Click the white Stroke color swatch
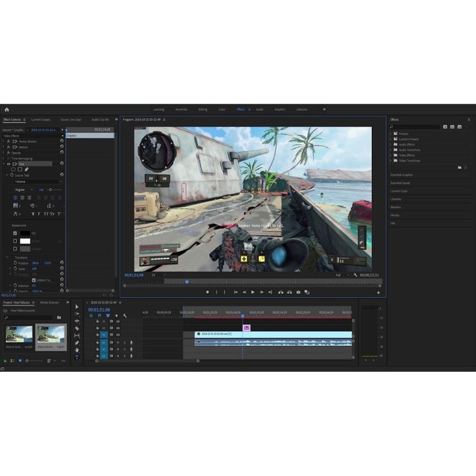 (25, 241)
